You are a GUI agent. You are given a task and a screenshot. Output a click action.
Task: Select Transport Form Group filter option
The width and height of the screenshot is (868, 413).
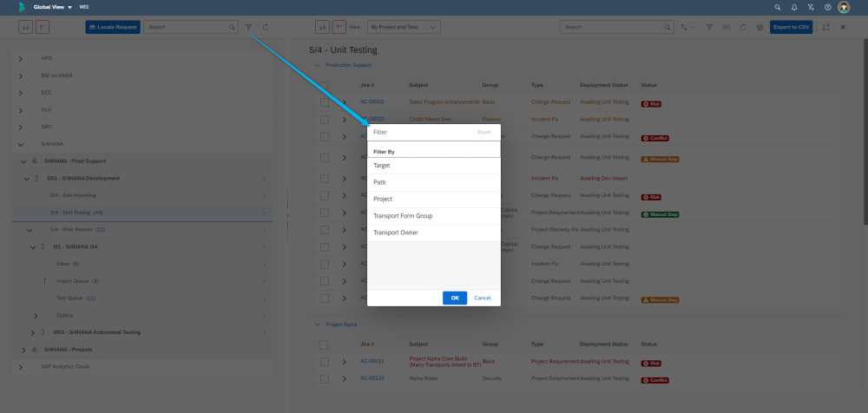pos(434,216)
